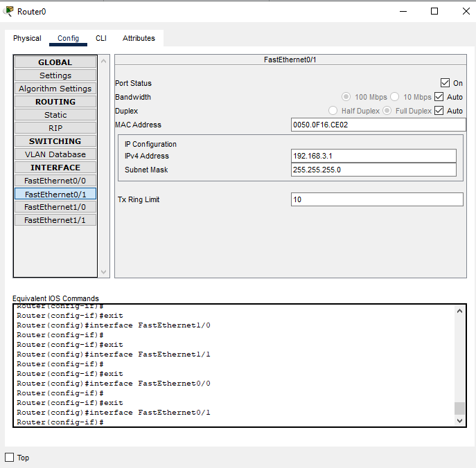This screenshot has height=468, width=476.
Task: Click the 'interface FastEthernet1/0' command line
Action: click(114, 325)
